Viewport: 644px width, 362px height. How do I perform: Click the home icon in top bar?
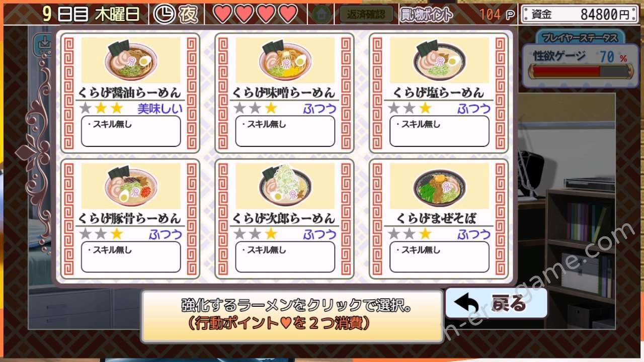tap(321, 14)
